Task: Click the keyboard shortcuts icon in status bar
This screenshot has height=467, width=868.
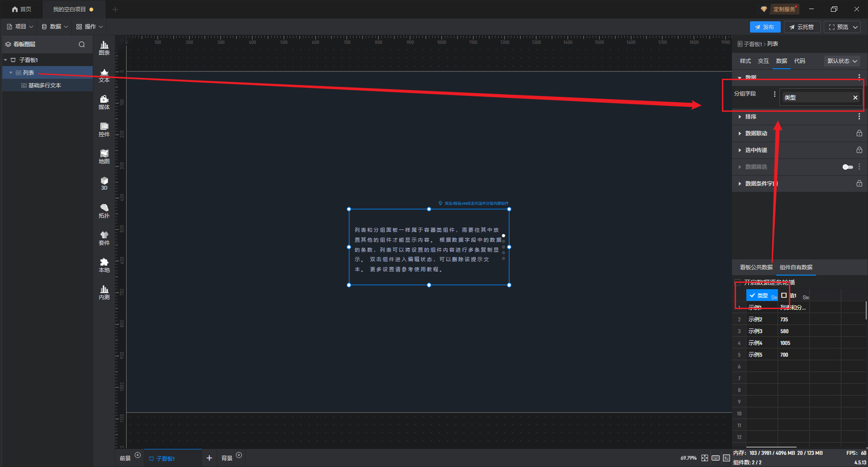Action: (x=716, y=458)
